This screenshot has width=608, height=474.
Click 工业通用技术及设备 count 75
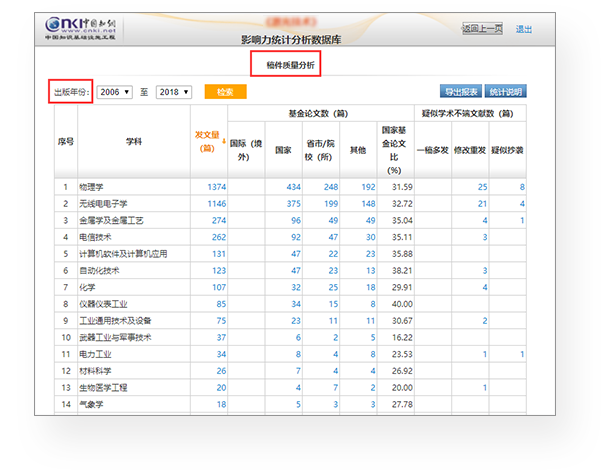(x=221, y=320)
